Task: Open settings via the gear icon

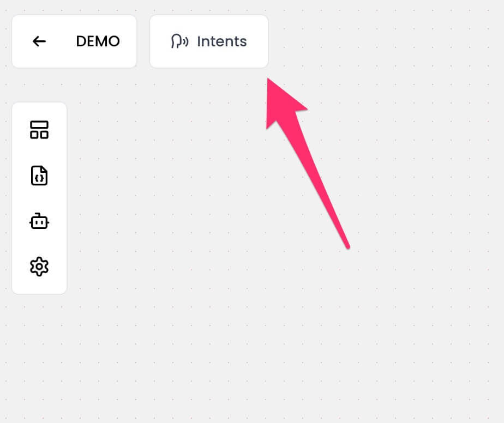Action: click(x=39, y=267)
